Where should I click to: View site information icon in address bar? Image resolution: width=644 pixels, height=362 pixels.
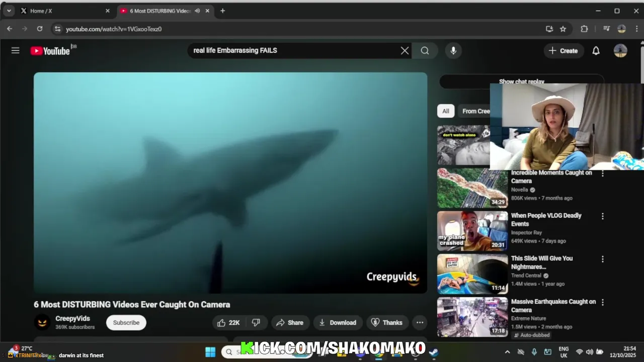pyautogui.click(x=57, y=29)
